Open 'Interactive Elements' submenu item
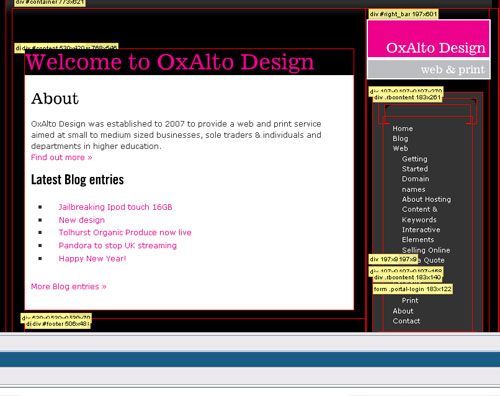500x396 pixels. [421, 235]
